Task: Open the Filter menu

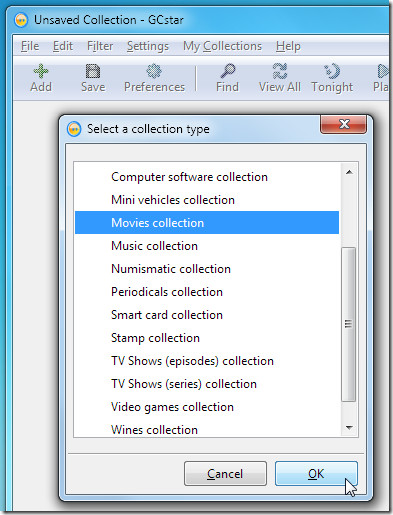Action: (100, 46)
